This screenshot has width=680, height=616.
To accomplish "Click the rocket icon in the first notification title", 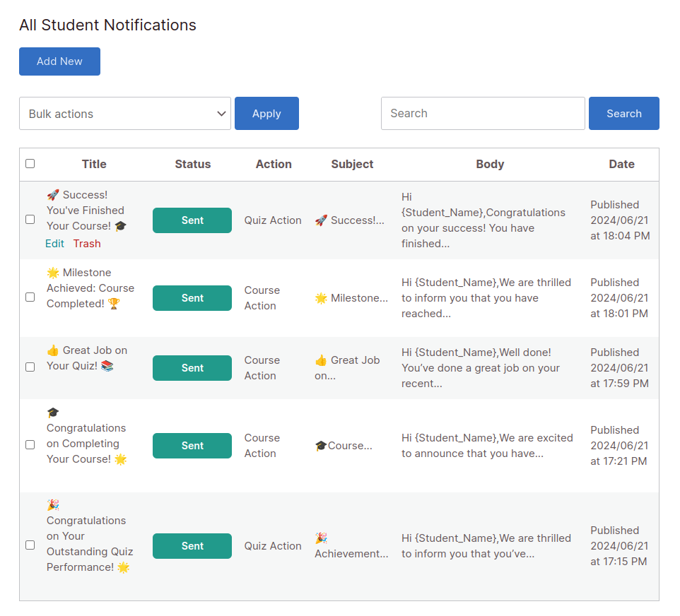I will [53, 194].
